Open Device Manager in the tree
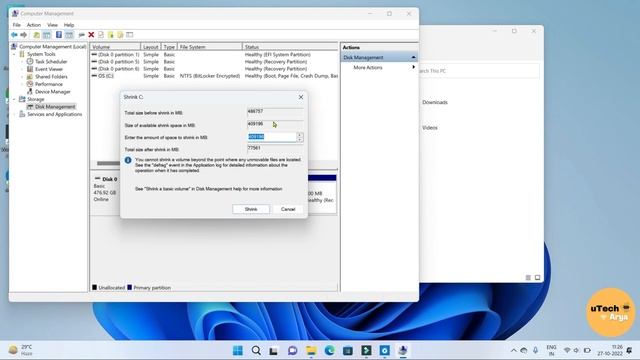 [53, 92]
